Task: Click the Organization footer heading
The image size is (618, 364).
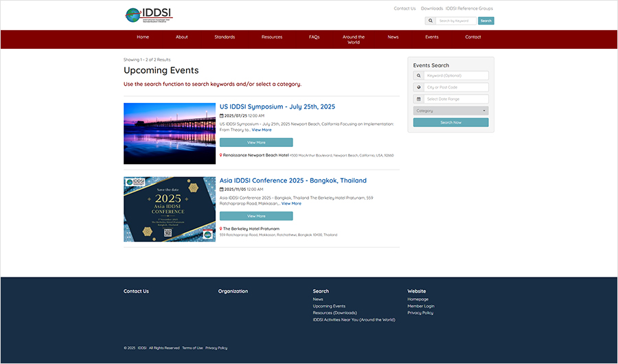Action: point(233,291)
